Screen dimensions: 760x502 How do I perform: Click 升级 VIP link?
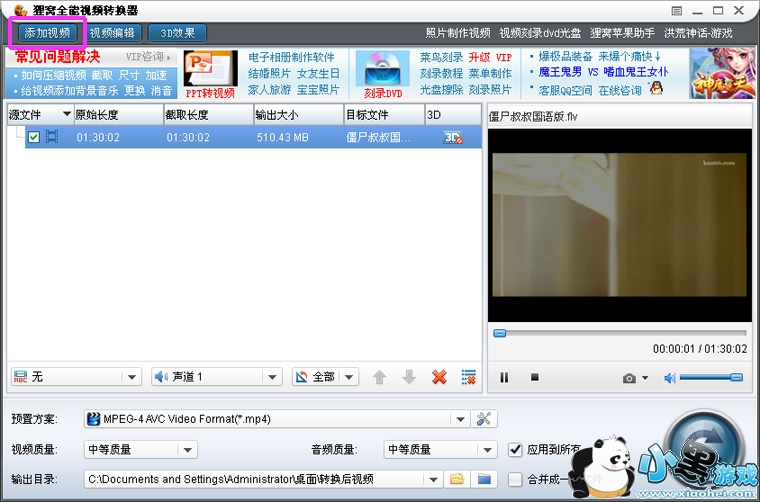tap(490, 57)
